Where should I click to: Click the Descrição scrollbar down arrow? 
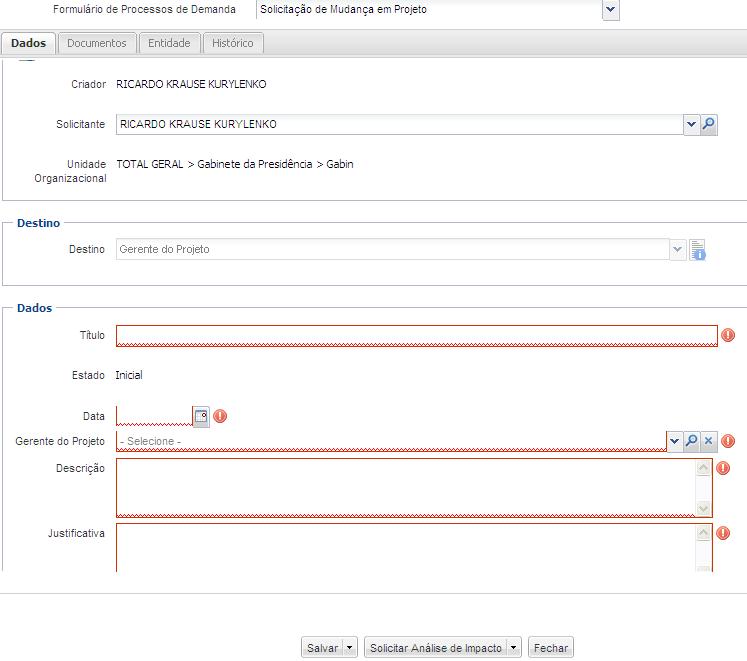click(704, 508)
